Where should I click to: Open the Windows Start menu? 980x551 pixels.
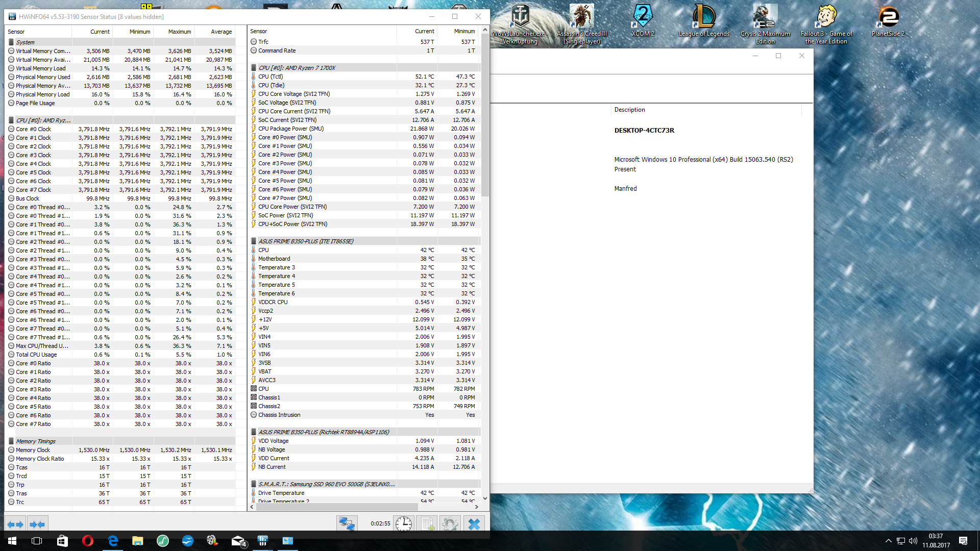[12, 541]
